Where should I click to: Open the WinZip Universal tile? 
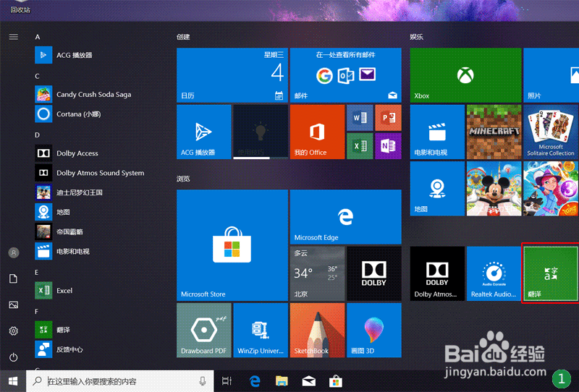click(261, 331)
